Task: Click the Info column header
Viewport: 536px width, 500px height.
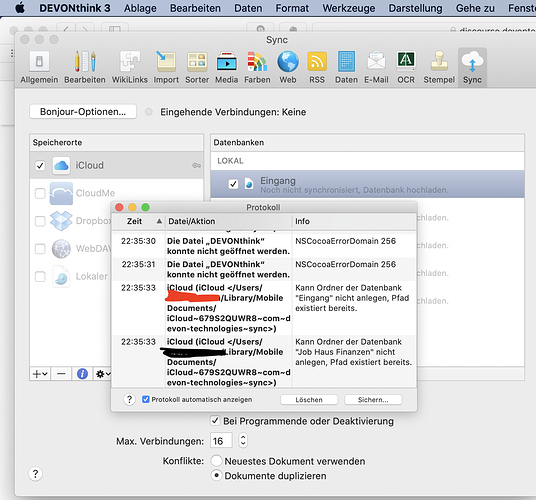Action: click(354, 221)
